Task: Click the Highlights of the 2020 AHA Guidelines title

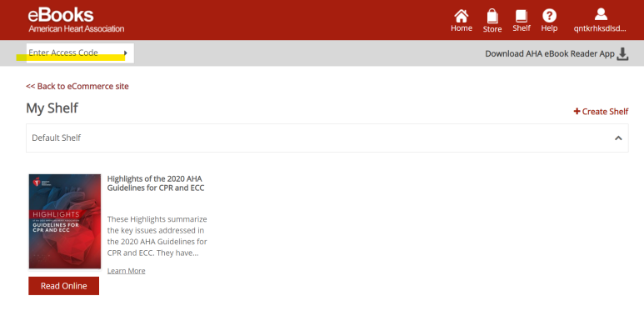Action: click(156, 183)
